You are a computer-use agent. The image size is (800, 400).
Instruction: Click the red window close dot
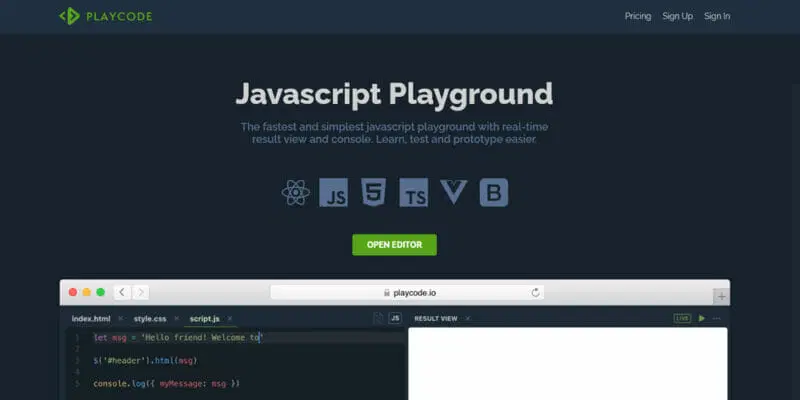click(73, 292)
